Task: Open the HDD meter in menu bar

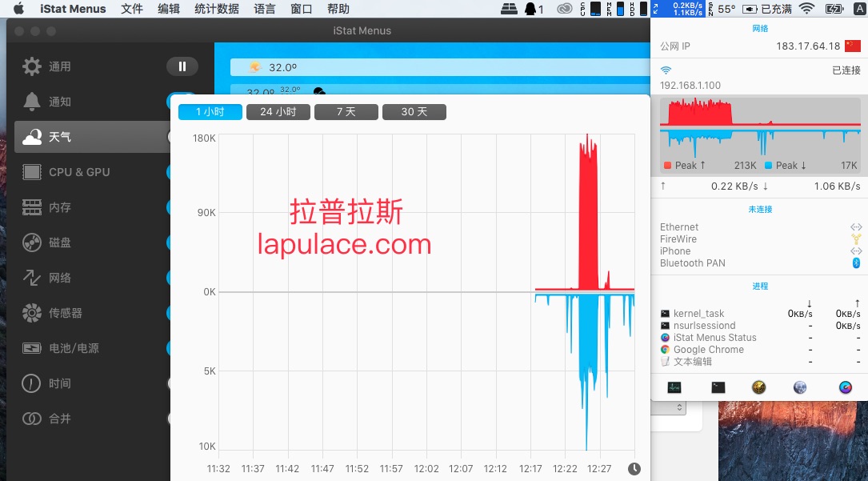Action: tap(639, 9)
